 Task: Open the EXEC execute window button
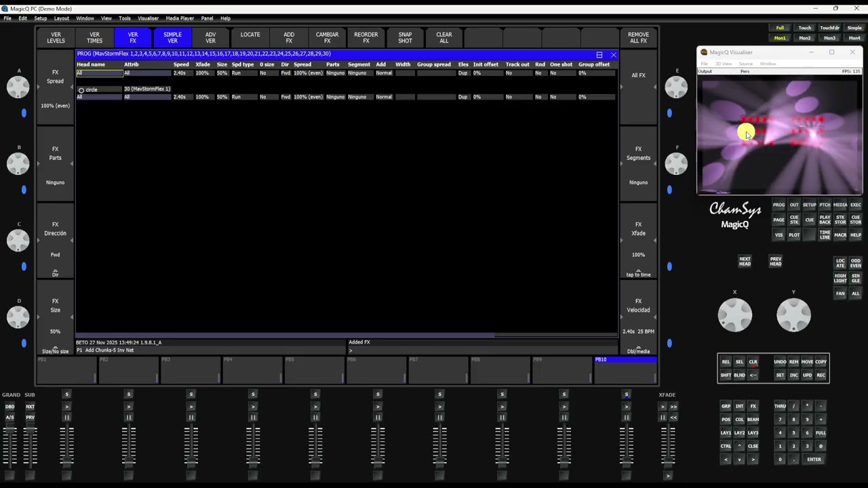pos(856,205)
